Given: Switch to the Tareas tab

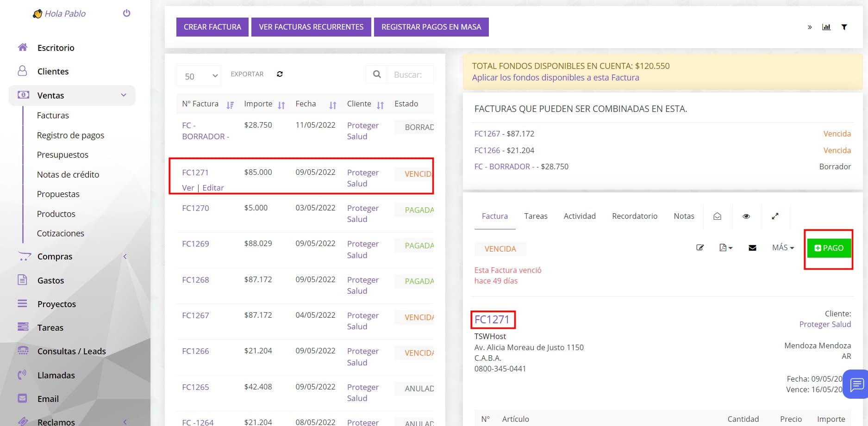Looking at the screenshot, I should coord(536,216).
